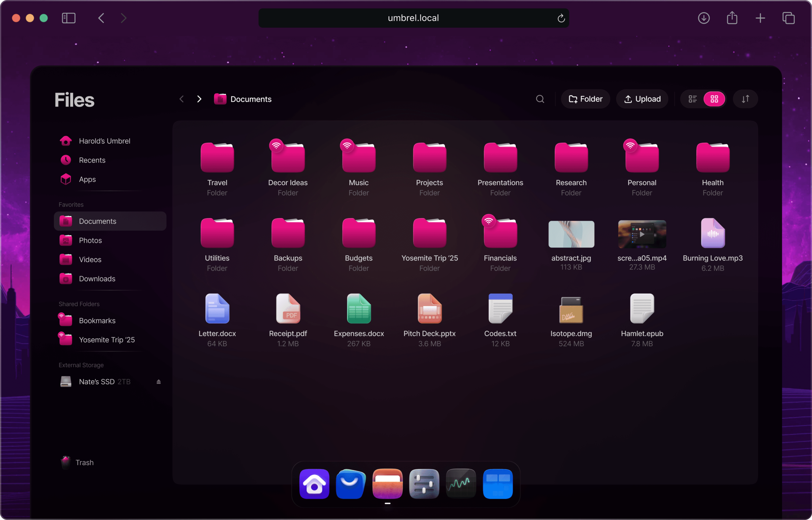Open the abstract.jpg thumbnail
Viewport: 812px width, 520px height.
pos(571,234)
